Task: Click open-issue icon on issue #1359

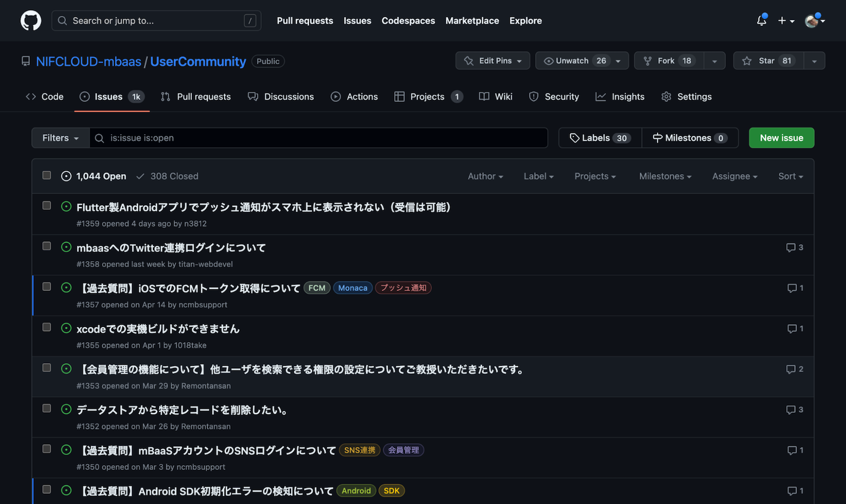Action: [x=66, y=206]
